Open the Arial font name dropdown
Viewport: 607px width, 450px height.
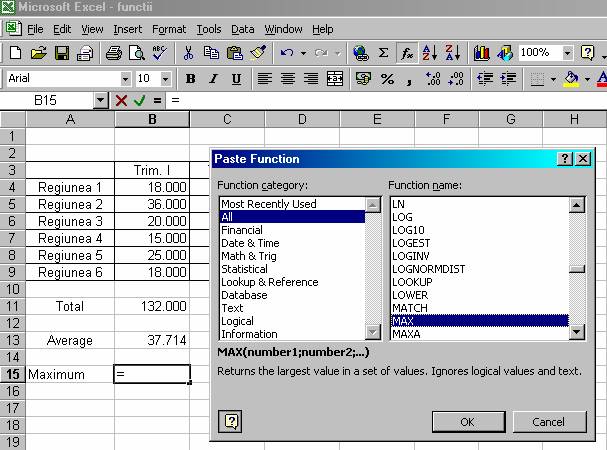point(125,78)
